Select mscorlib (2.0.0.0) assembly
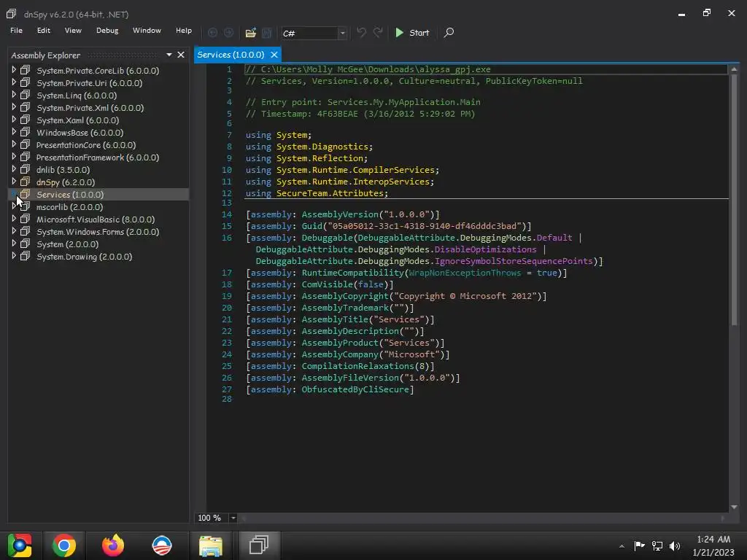 [69, 206]
